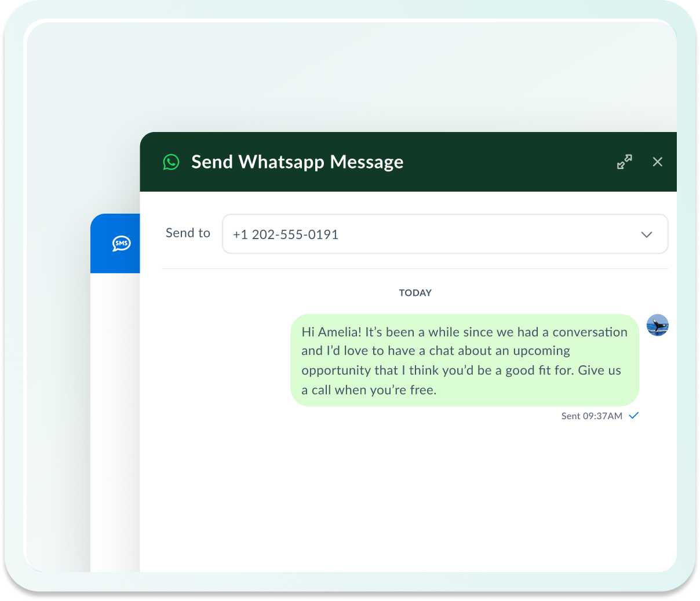Click the Sent 09:37AM timestamp link
This screenshot has width=700, height=601.
(591, 416)
